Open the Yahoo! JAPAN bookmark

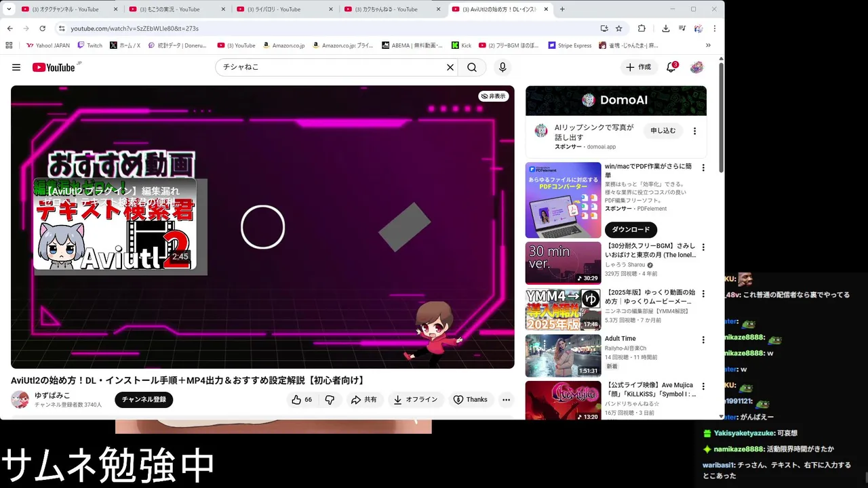tap(48, 45)
